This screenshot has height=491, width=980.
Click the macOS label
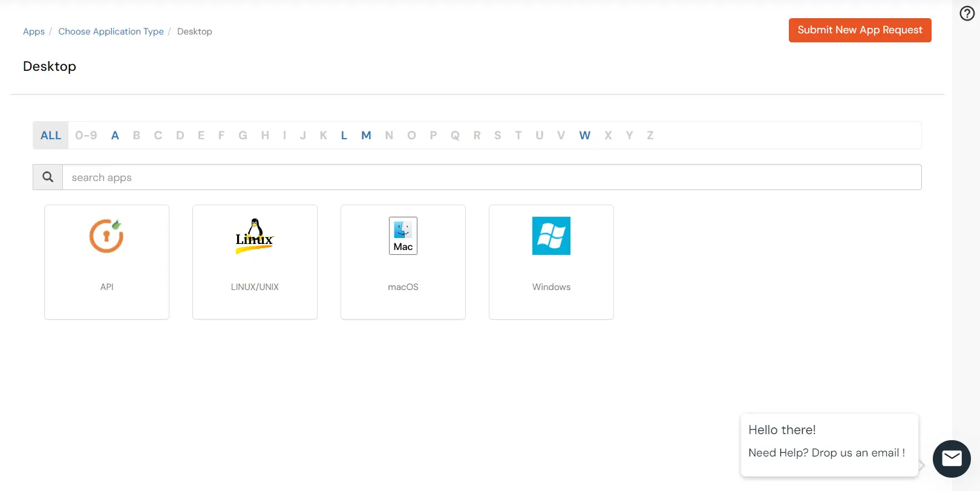(x=403, y=287)
